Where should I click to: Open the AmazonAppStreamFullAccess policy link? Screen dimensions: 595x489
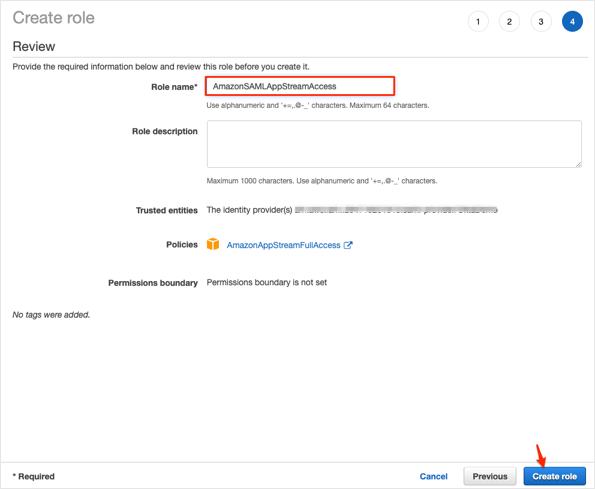pyautogui.click(x=283, y=245)
